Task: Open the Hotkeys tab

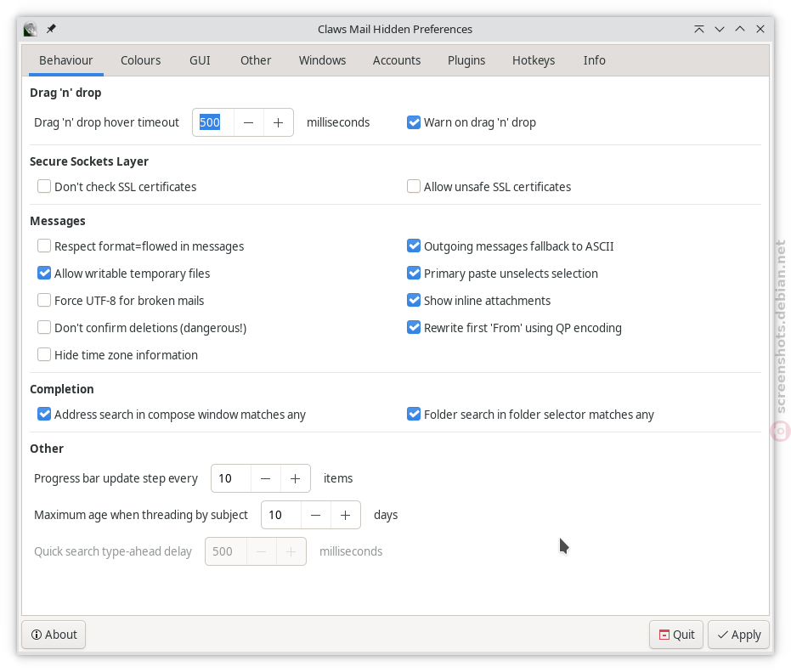Action: pos(534,60)
